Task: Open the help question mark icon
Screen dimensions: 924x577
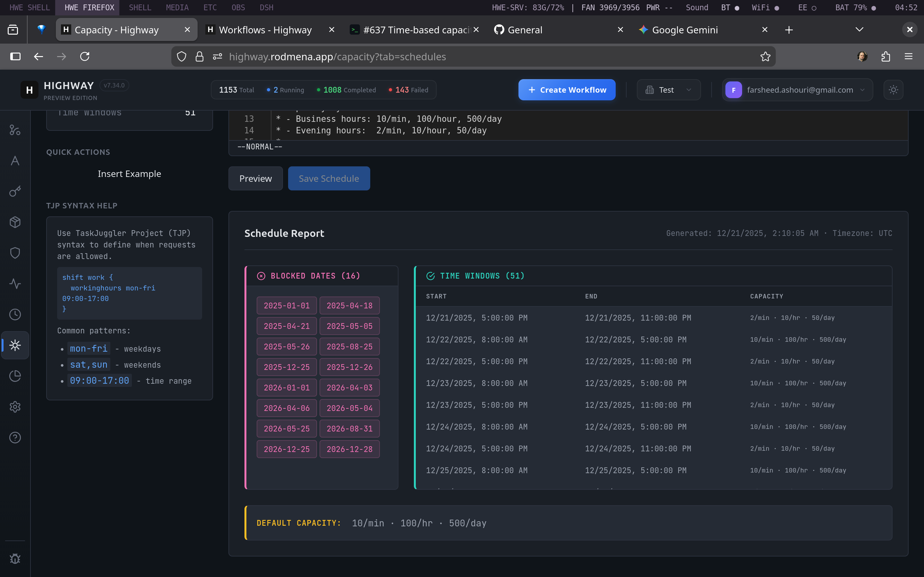Action: click(x=15, y=437)
